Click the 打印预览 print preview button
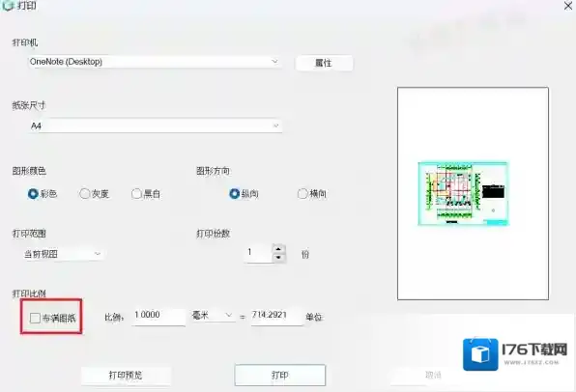This screenshot has height=392, width=576. pyautogui.click(x=126, y=376)
